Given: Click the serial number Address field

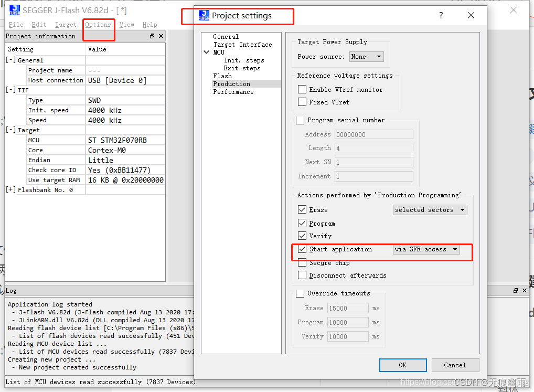Looking at the screenshot, I should [373, 134].
